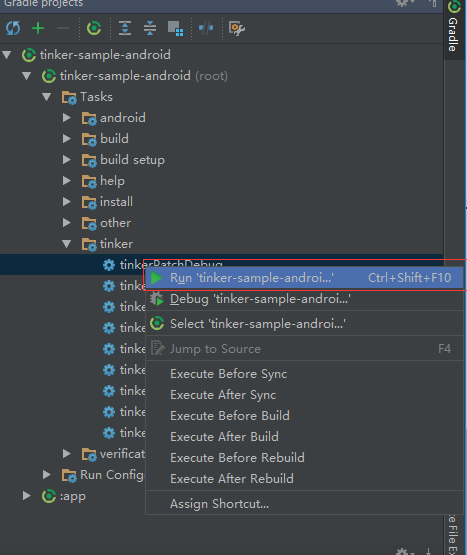This screenshot has height=555, width=467.
Task: Run 'tinker-sample-androi...' from context menu
Action: (x=304, y=278)
